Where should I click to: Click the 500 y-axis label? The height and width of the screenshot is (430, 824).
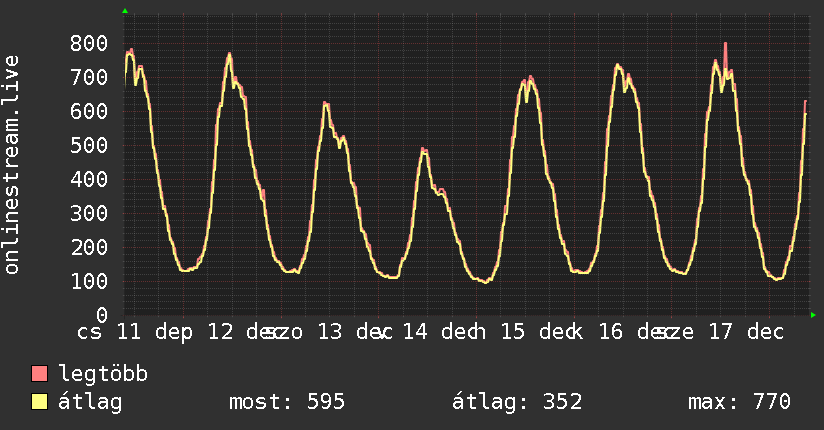[x=89, y=145]
